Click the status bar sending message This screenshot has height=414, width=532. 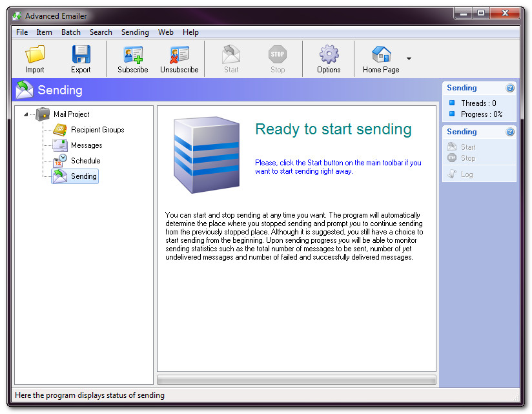point(90,395)
